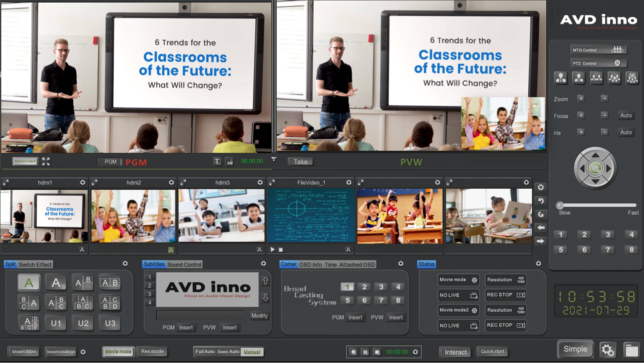Recall PTZ preset 8
Screen dimensions: 644x363
631,250
